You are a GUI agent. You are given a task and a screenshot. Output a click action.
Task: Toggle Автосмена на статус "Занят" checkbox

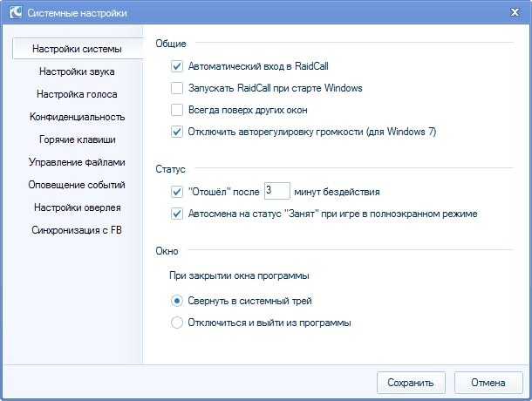click(177, 214)
